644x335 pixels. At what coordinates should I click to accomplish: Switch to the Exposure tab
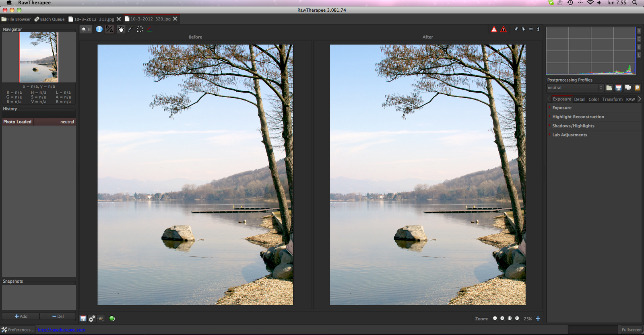click(562, 99)
